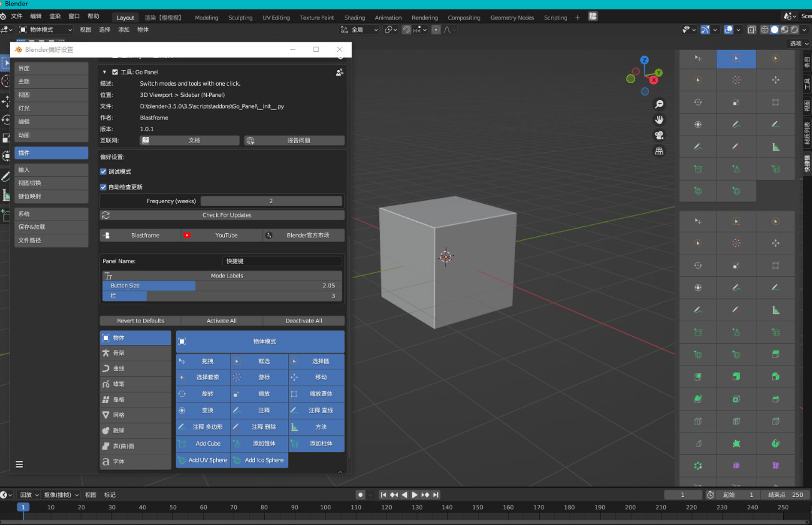Image resolution: width=812 pixels, height=525 pixels.
Task: Click Activate All button
Action: [x=222, y=321]
